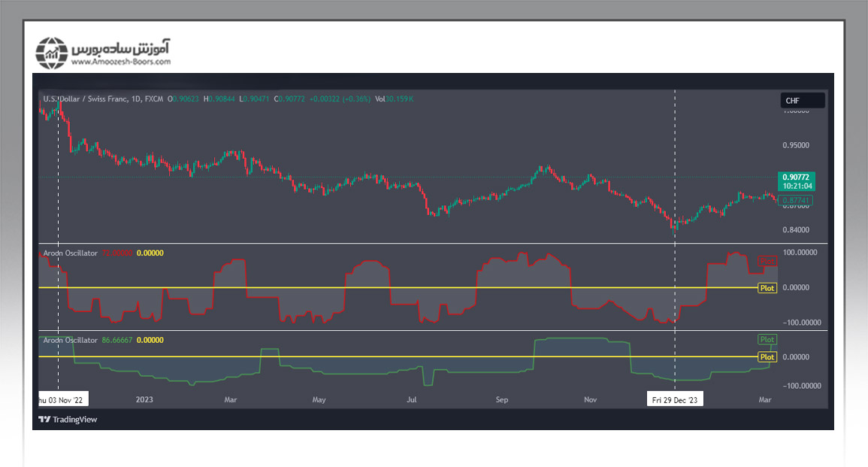Click the red 72.00000 oscillator value
The height and width of the screenshot is (467, 868).
[117, 253]
